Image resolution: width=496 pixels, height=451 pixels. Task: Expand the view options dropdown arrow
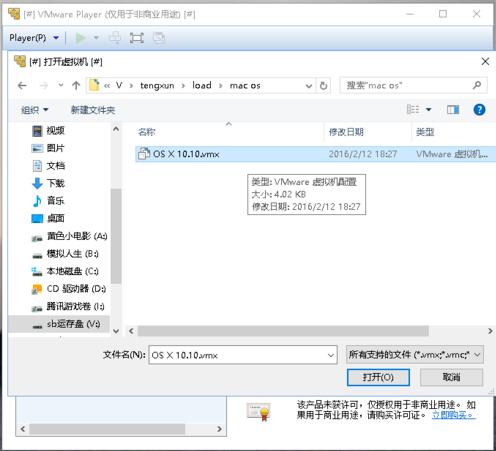(x=429, y=109)
